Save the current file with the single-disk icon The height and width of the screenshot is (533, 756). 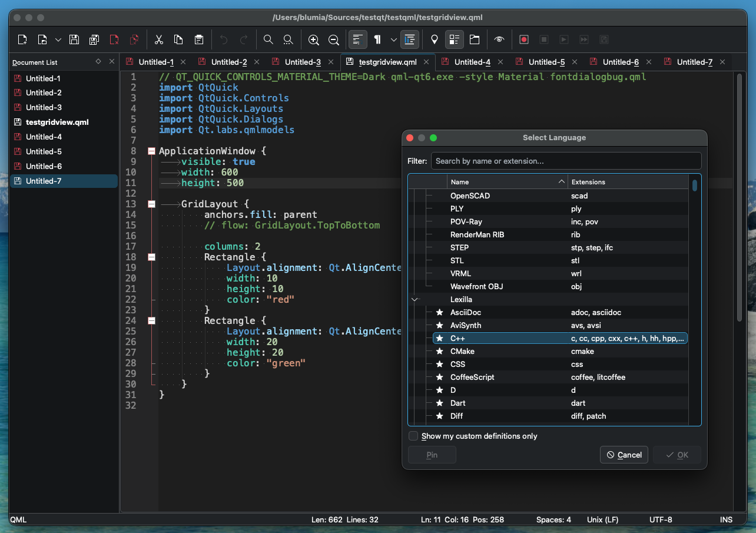74,39
